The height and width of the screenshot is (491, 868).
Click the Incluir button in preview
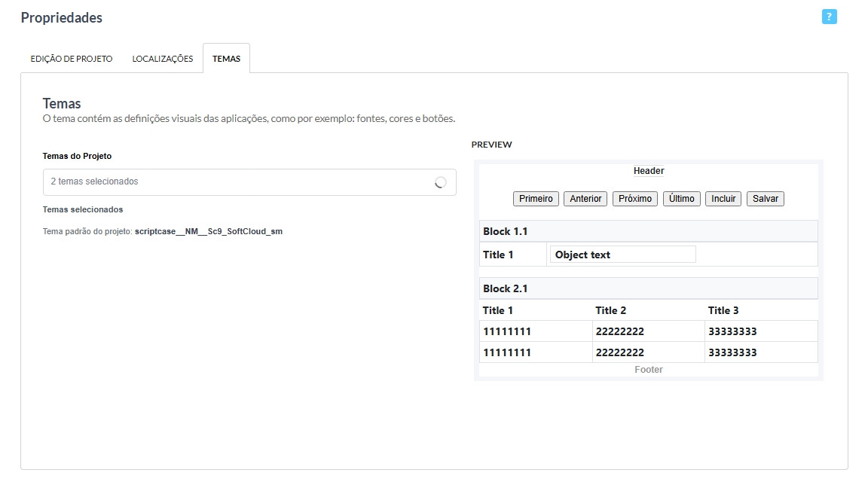coord(723,199)
